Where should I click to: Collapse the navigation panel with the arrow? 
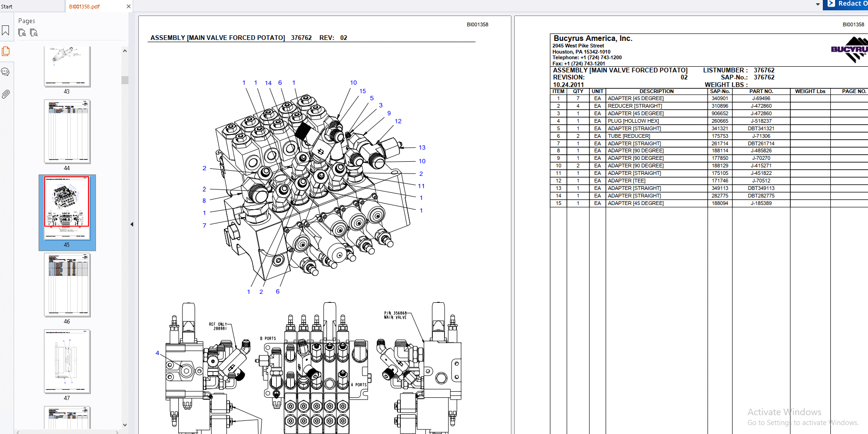(132, 224)
